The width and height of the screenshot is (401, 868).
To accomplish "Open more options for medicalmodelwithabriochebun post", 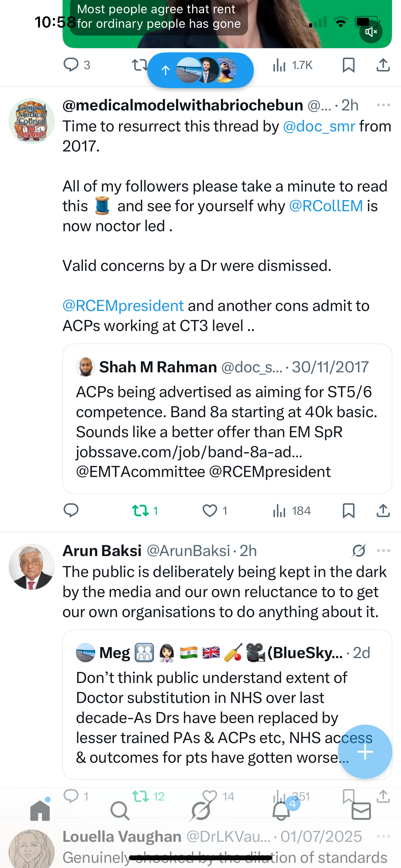I will tap(384, 105).
